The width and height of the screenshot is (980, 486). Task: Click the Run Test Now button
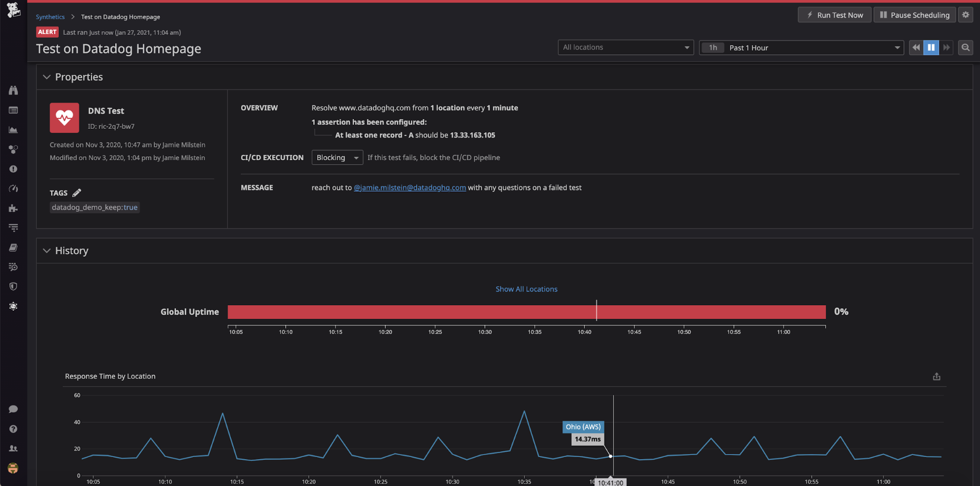pyautogui.click(x=834, y=15)
